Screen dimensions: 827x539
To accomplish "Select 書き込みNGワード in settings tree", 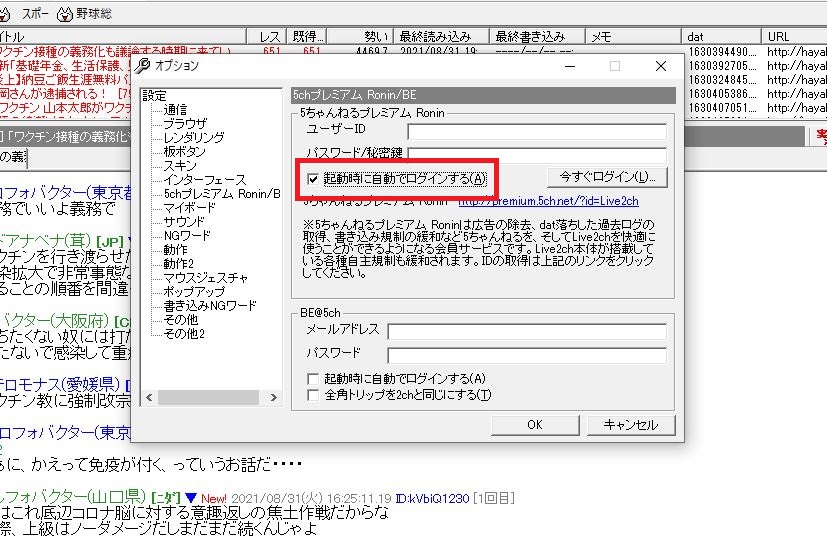I will 210,305.
